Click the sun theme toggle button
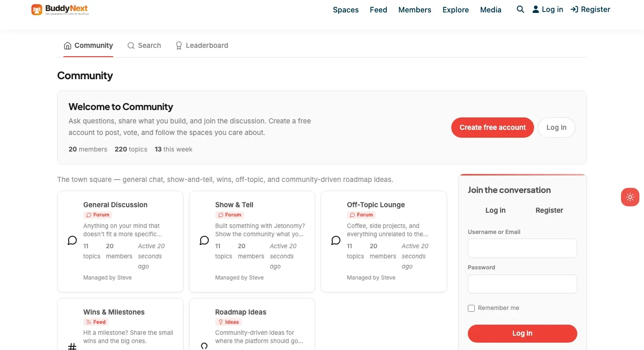The height and width of the screenshot is (350, 644). click(x=630, y=197)
